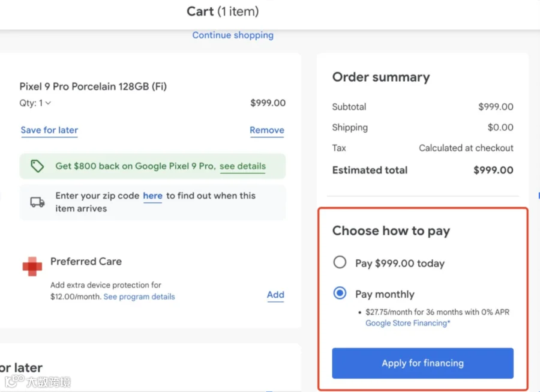
Task: Click the green promo tag icon
Action: (x=37, y=166)
